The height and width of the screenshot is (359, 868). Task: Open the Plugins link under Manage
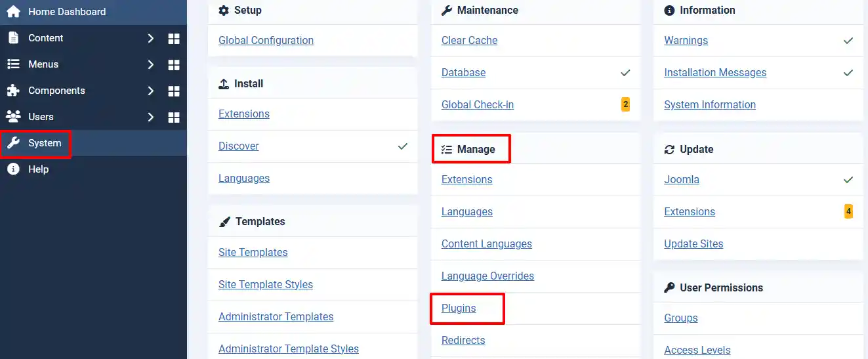click(459, 308)
